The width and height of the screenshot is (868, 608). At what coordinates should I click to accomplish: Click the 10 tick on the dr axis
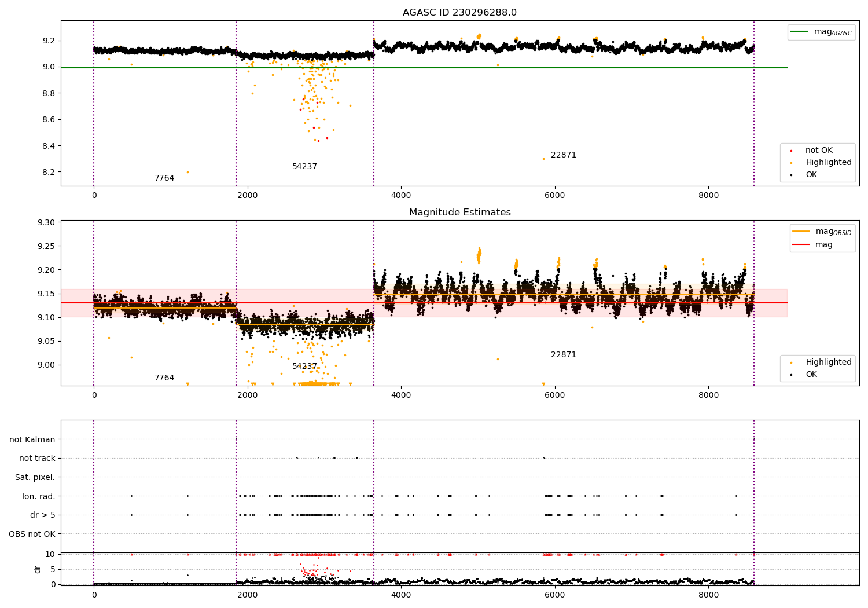50,555
